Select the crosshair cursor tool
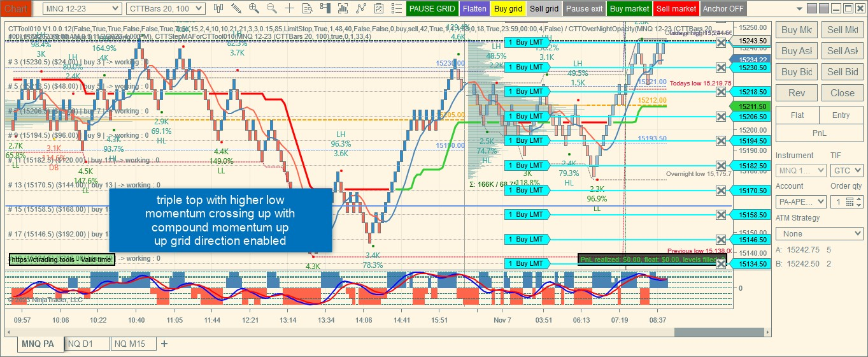 (x=290, y=8)
